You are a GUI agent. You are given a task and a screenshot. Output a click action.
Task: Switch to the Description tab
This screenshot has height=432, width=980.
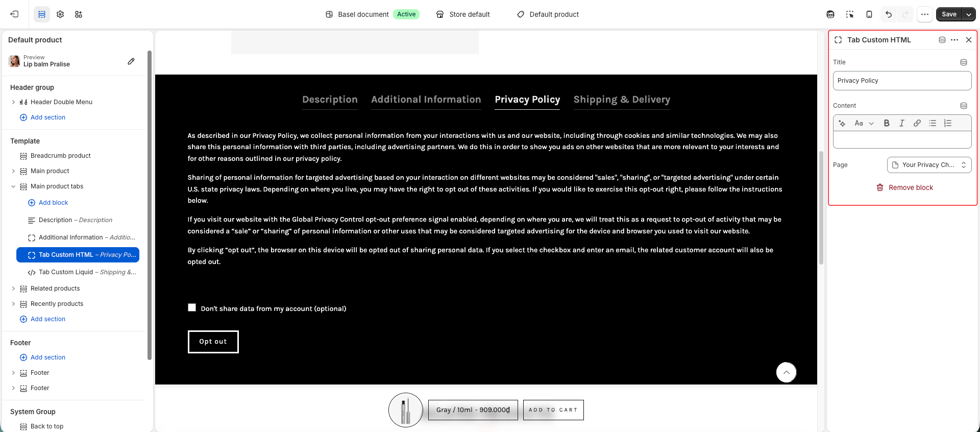(330, 100)
